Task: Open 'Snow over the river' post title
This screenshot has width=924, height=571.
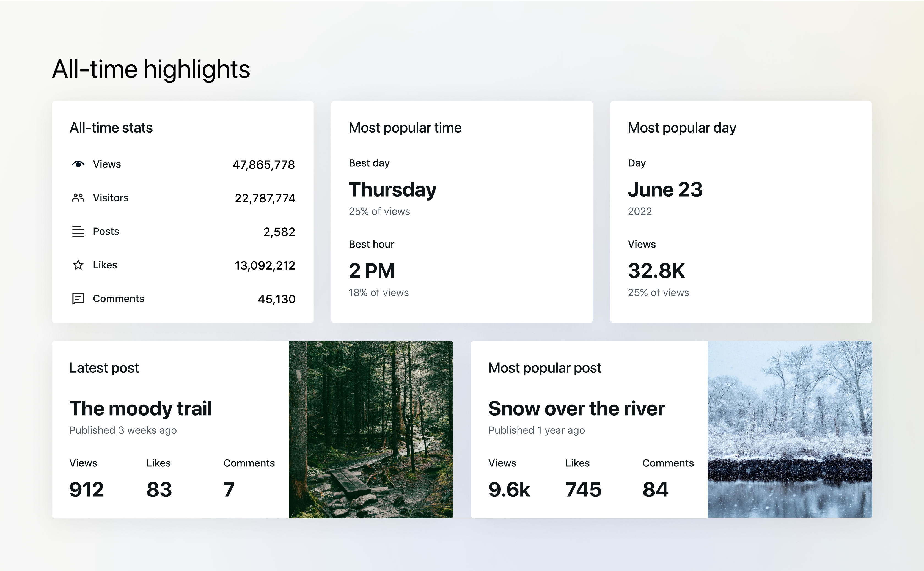Action: pos(576,409)
